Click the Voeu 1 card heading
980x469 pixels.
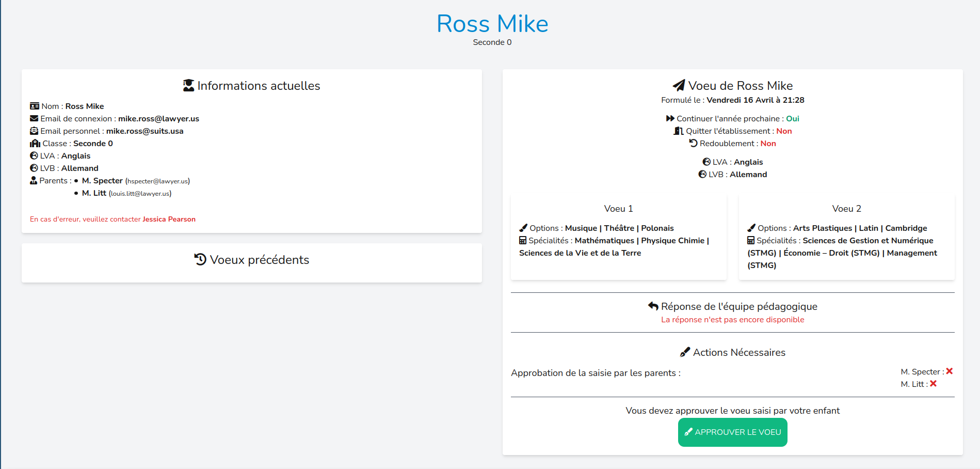point(618,209)
